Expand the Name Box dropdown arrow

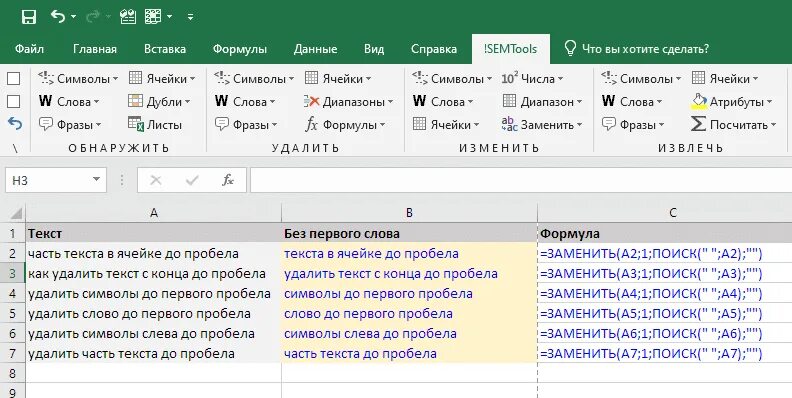pos(96,180)
